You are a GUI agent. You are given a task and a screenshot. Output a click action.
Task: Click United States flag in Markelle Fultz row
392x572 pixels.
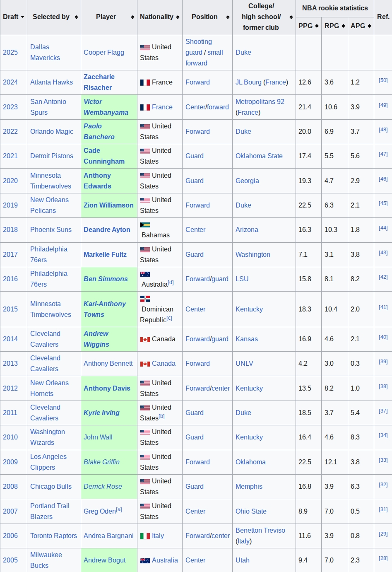click(145, 249)
